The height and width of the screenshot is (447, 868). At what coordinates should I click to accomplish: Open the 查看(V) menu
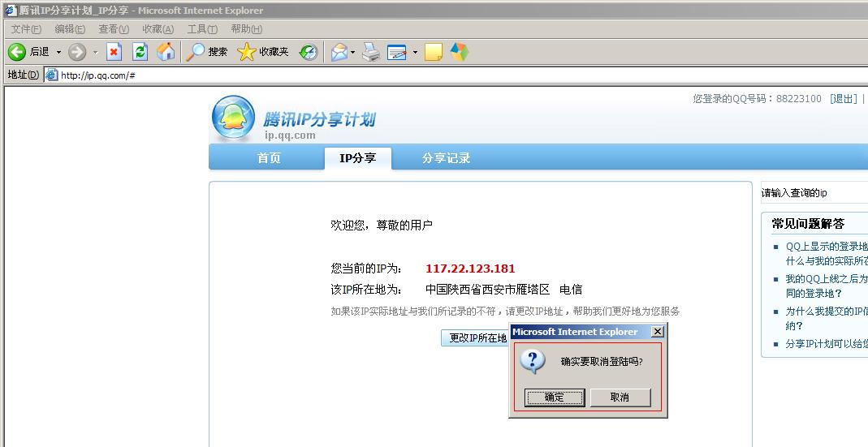[114, 28]
